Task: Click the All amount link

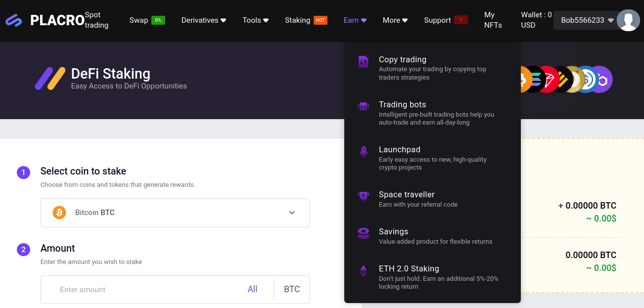Action: [x=253, y=289]
